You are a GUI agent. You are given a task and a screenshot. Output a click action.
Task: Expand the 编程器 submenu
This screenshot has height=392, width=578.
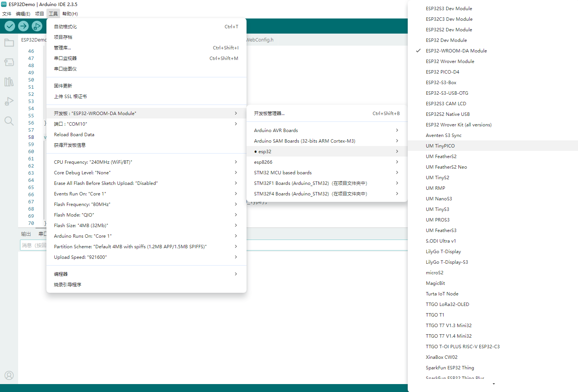pyautogui.click(x=146, y=274)
